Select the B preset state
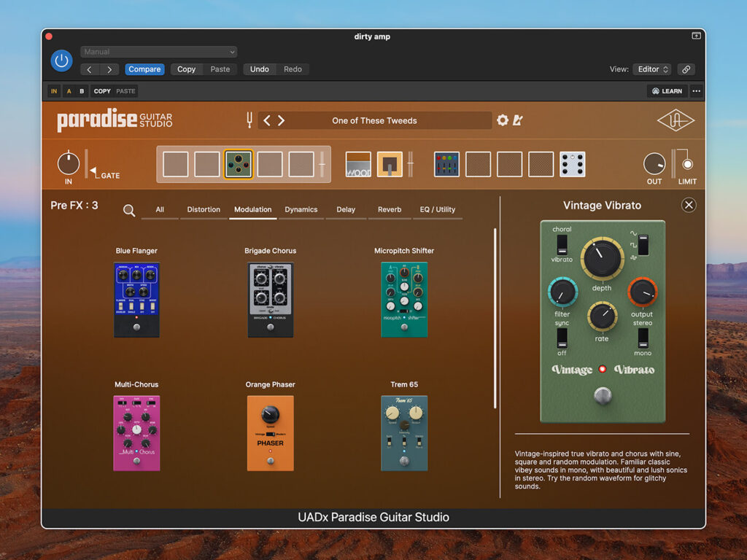This screenshot has height=560, width=747. point(82,91)
